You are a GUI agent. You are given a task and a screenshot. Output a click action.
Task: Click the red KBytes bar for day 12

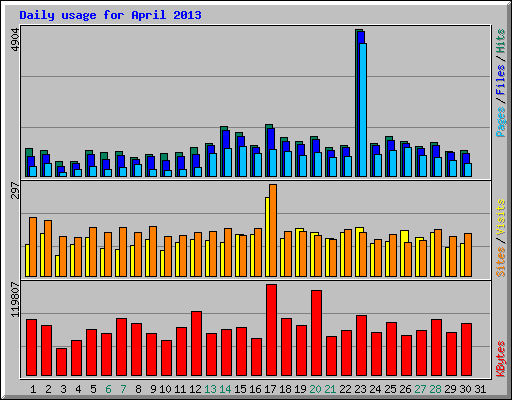click(x=196, y=343)
